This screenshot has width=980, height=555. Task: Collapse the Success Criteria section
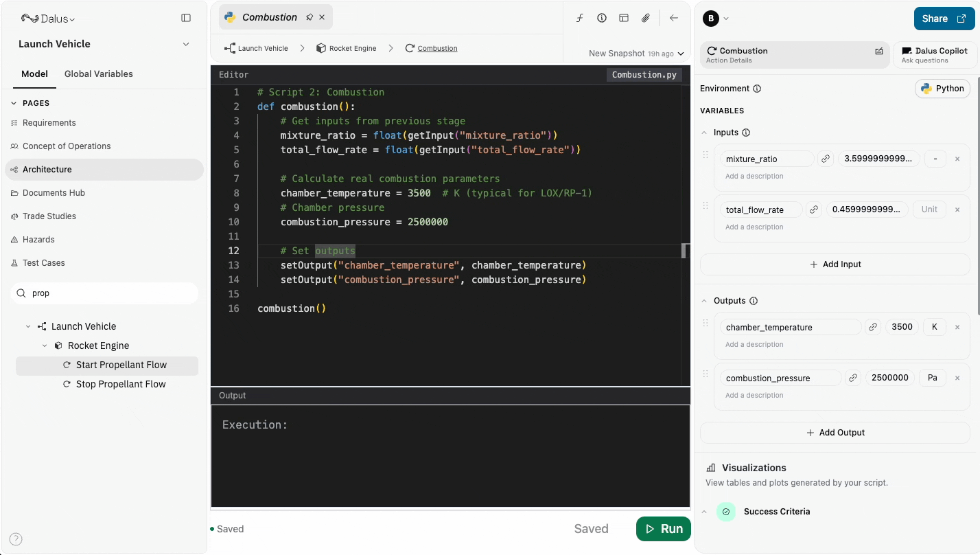[x=704, y=512]
